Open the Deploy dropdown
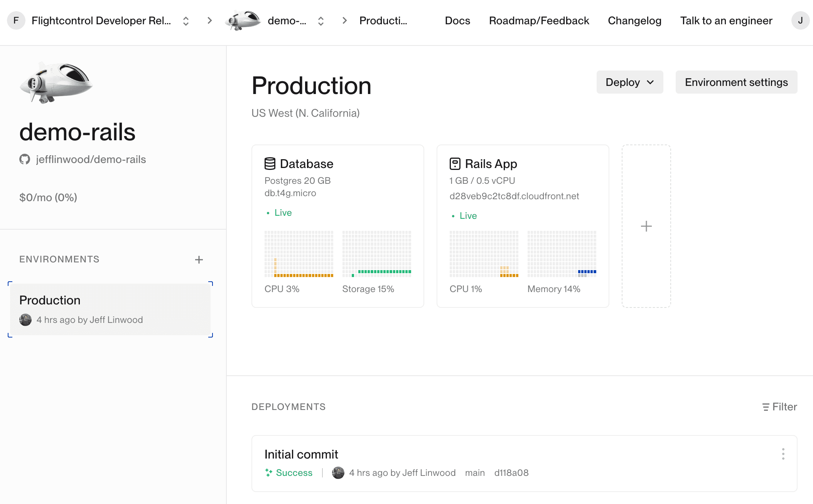 tap(630, 82)
